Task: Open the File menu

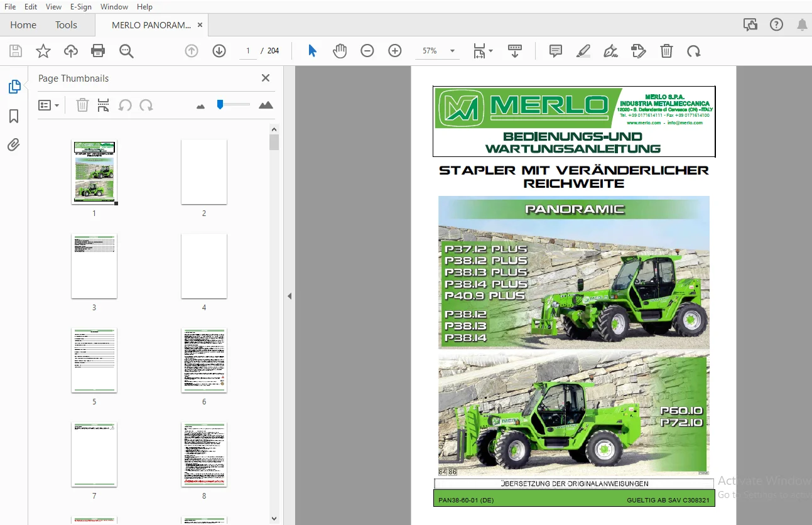Action: (x=10, y=7)
